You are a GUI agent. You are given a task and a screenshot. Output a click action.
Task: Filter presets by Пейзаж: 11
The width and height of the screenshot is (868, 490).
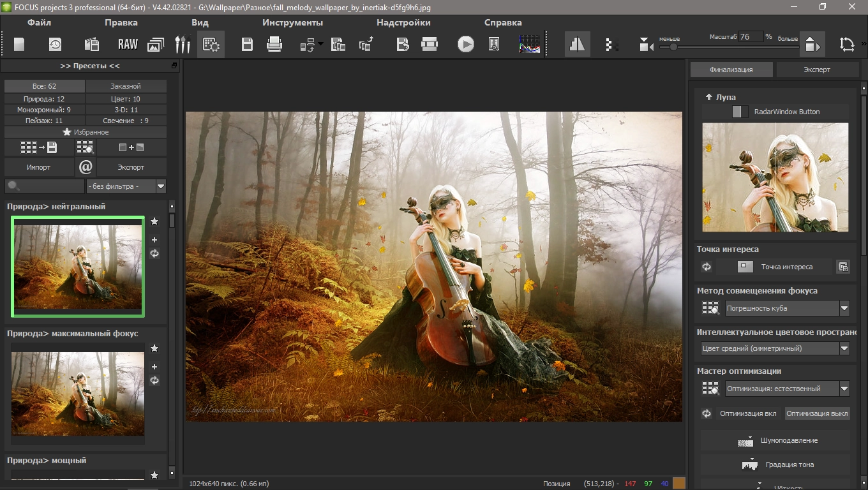44,121
